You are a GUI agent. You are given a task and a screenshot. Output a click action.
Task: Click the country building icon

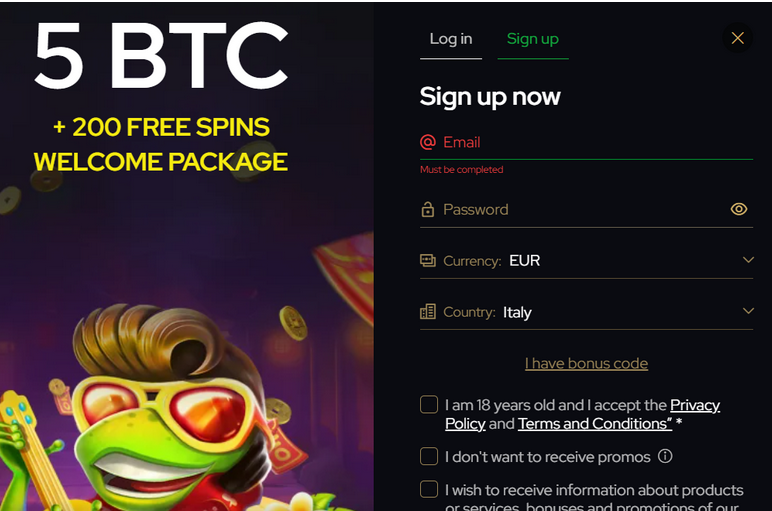[428, 312]
